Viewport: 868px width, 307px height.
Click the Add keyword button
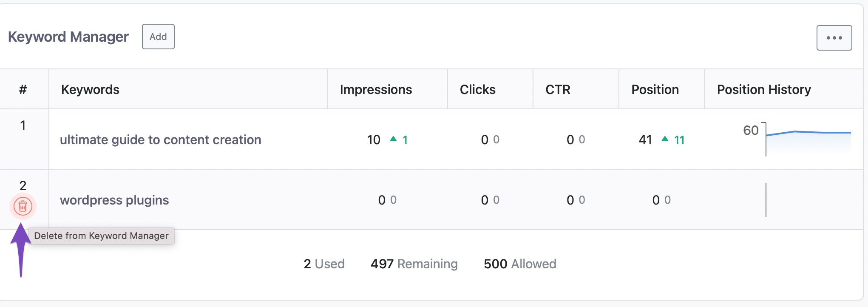(x=158, y=37)
